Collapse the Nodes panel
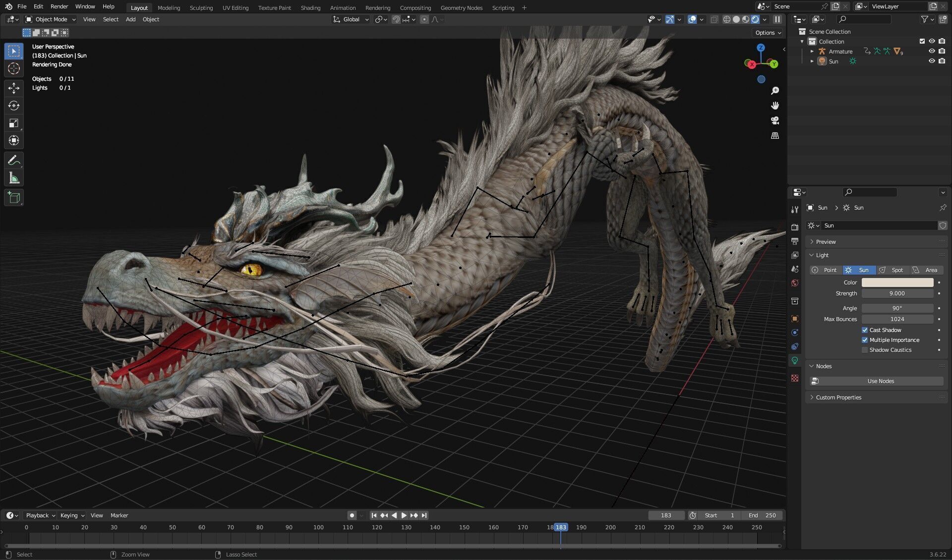 [824, 366]
